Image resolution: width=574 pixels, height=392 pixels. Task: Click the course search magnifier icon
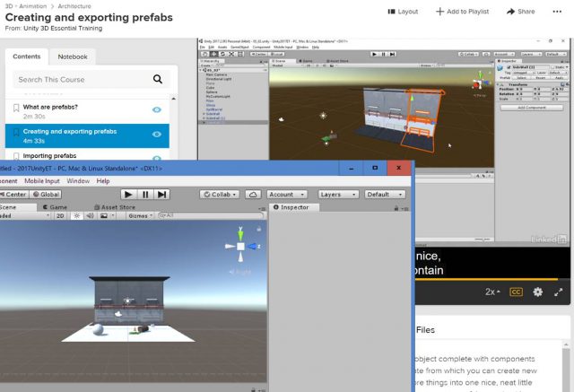click(158, 79)
